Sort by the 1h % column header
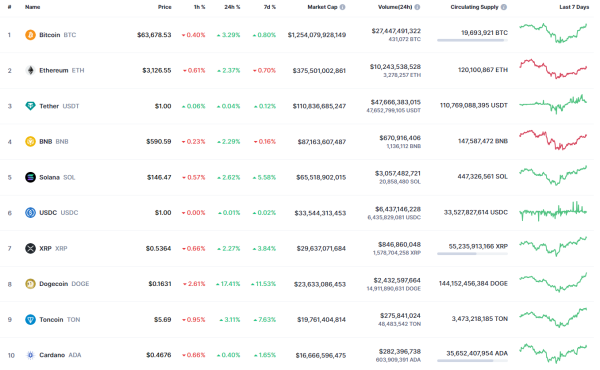The image size is (600, 370). pos(199,7)
